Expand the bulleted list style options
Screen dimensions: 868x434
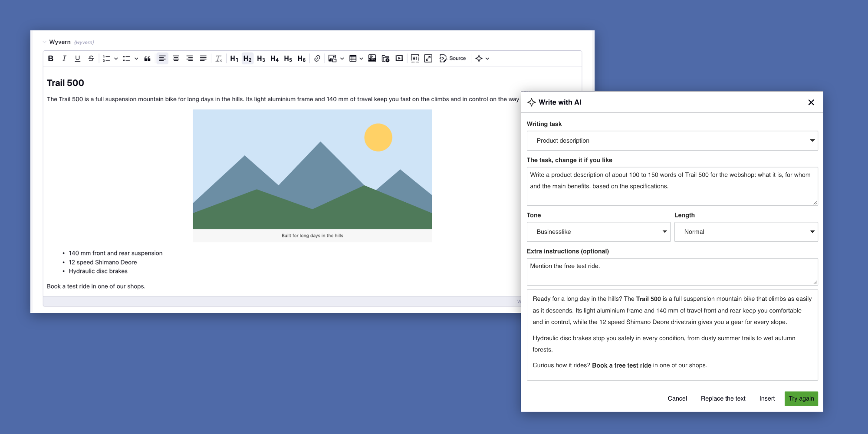(x=136, y=59)
